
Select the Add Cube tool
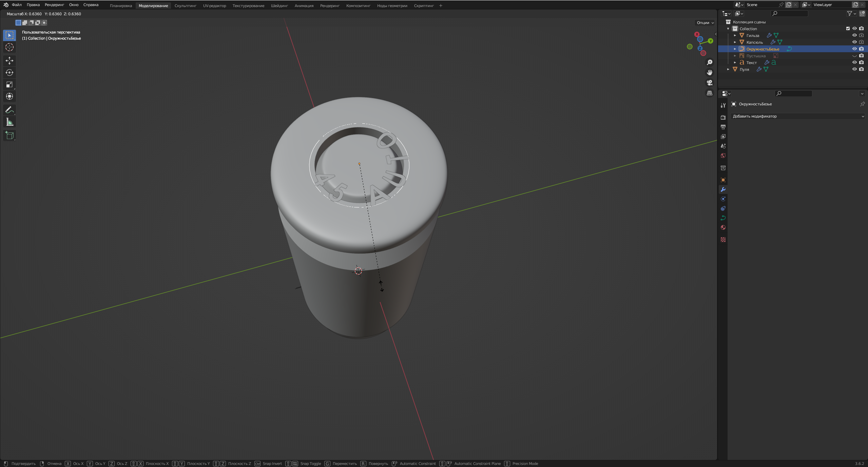(x=9, y=136)
